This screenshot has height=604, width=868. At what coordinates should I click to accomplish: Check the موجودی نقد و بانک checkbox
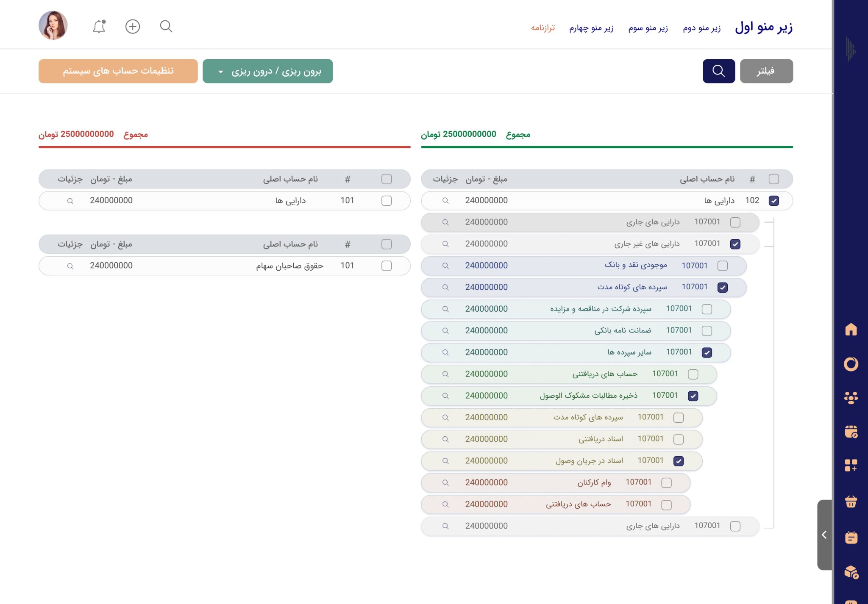pos(722,266)
